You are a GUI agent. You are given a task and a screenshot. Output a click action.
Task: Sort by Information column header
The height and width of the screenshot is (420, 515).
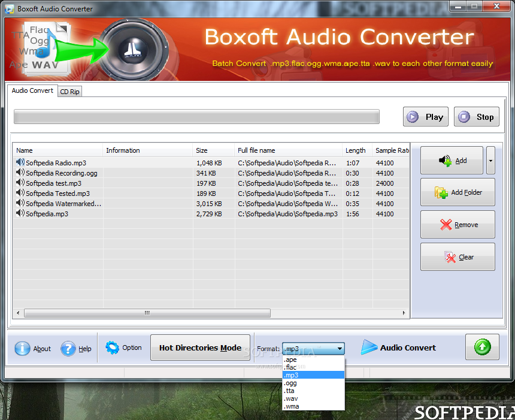pos(147,150)
